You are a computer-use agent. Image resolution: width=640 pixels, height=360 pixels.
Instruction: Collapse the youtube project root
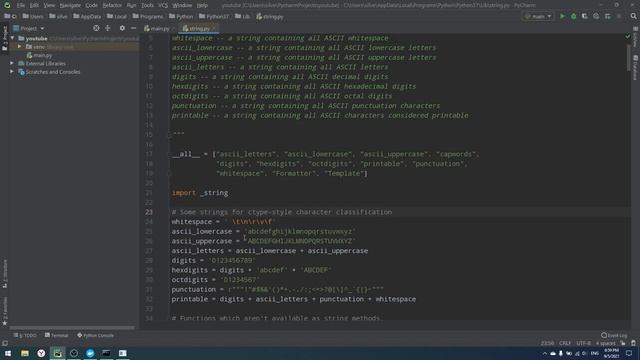pyautogui.click(x=13, y=38)
